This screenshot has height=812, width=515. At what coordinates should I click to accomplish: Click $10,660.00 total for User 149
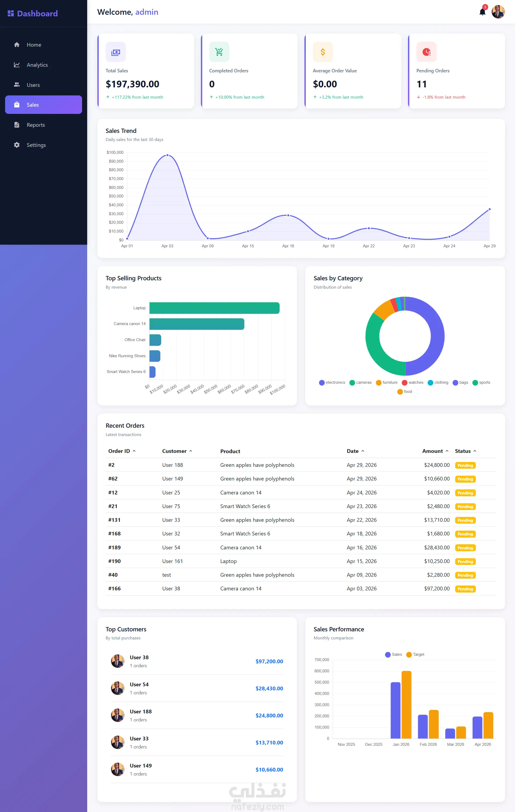269,769
